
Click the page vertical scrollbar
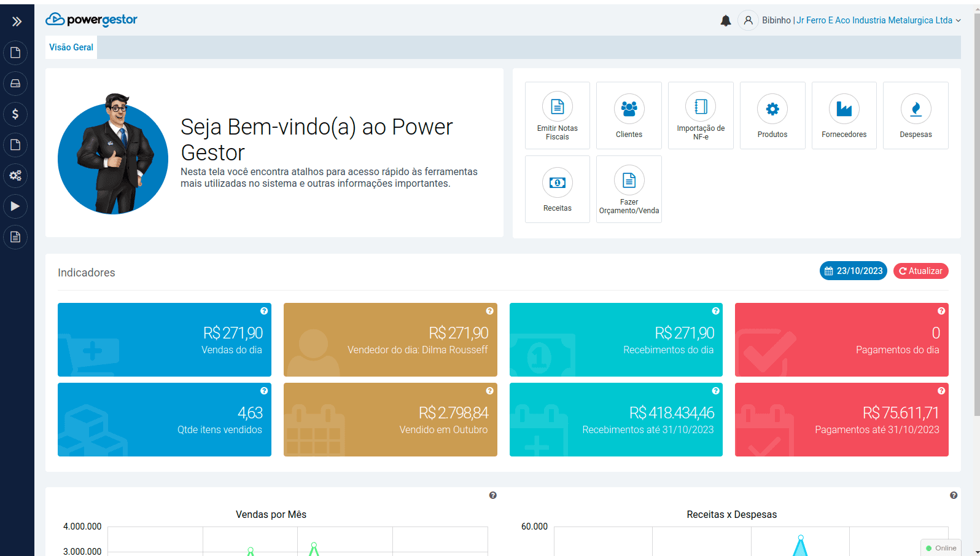[976, 215]
